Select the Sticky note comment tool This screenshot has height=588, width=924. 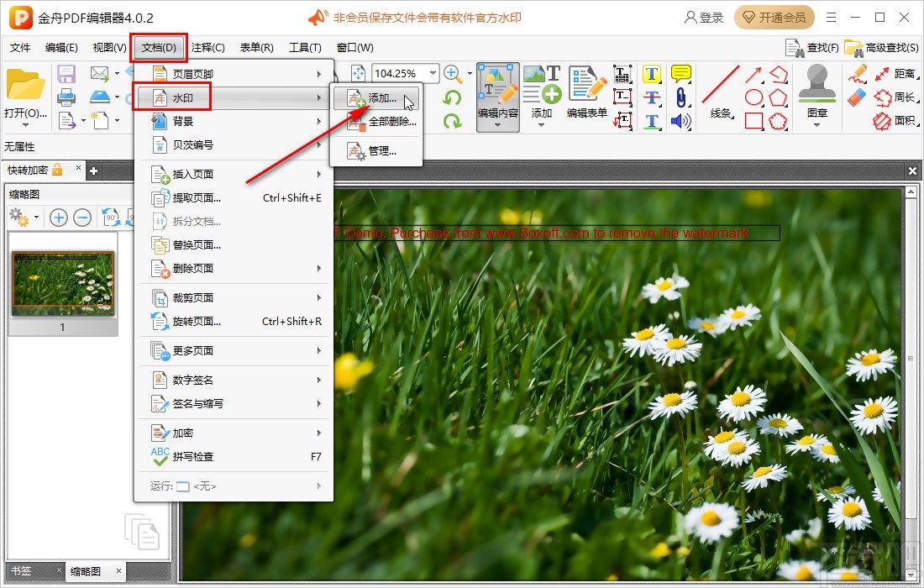tap(681, 74)
